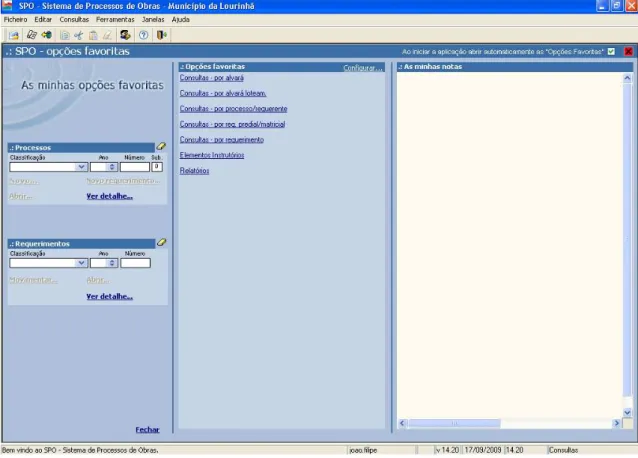
Task: Click the SPO application icon in title bar
Action: click(7, 6)
